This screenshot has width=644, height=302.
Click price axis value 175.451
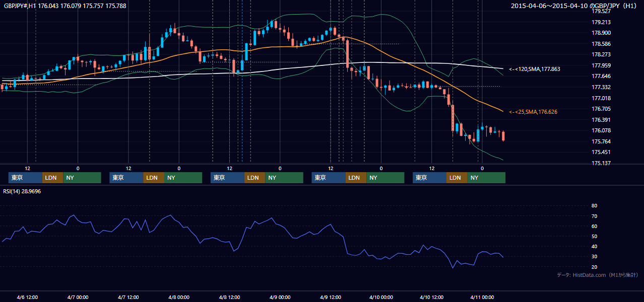click(601, 152)
